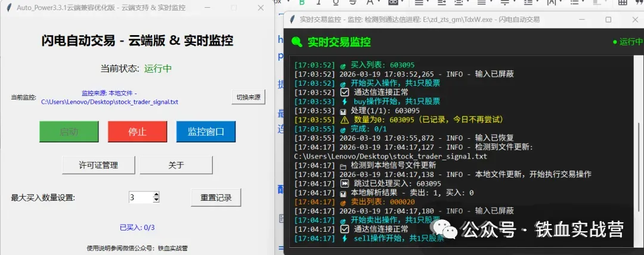Increase max buy quantity with up arrow
The image size is (644, 255).
[x=156, y=195]
